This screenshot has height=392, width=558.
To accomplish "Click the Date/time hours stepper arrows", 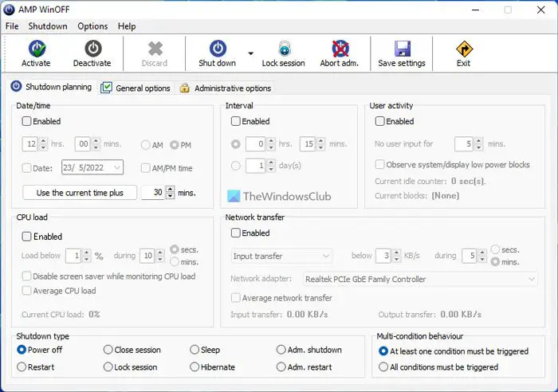I will tap(43, 144).
